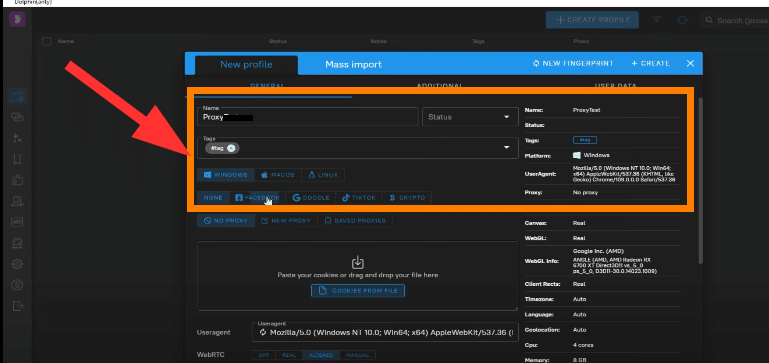769x363 pixels.
Task: Open the General tab
Action: tap(268, 86)
